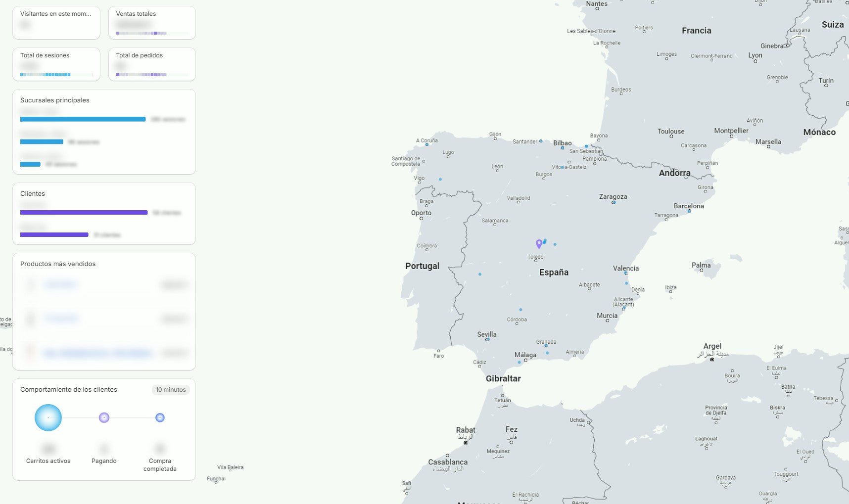
Task: Click the purple Pagando circle indicator
Action: click(104, 417)
